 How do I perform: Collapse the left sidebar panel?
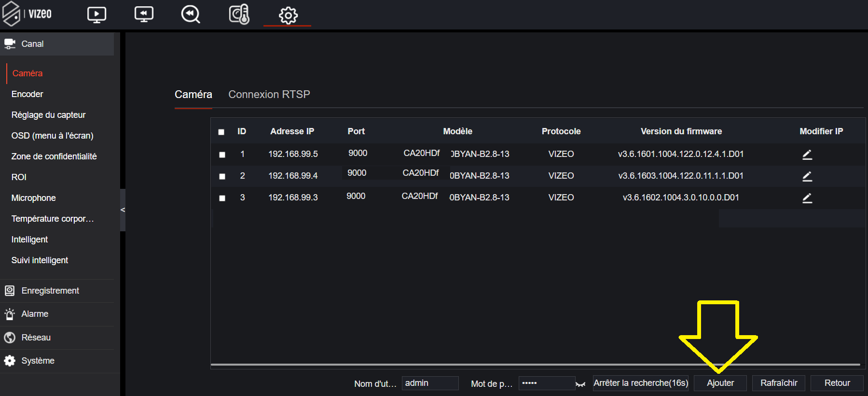(x=123, y=210)
